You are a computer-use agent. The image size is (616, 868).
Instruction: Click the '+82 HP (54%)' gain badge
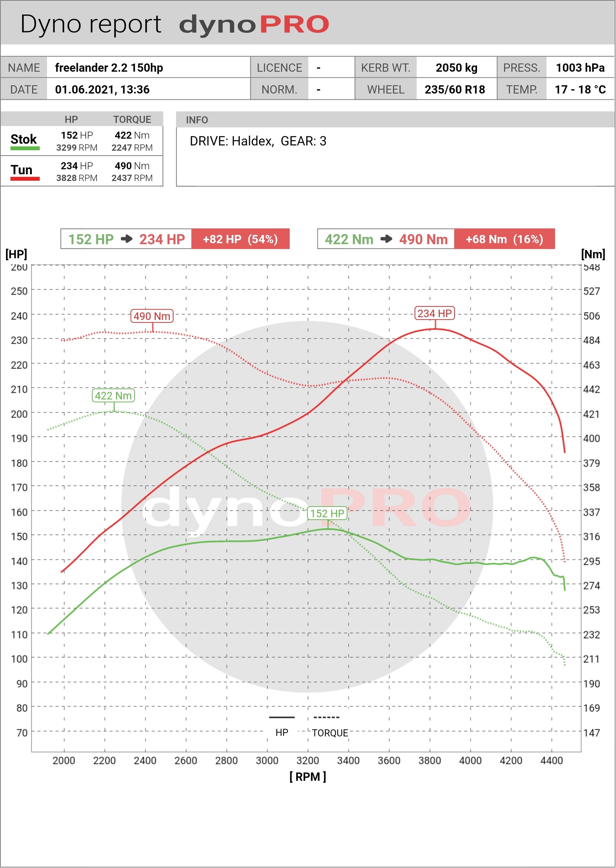(x=241, y=239)
